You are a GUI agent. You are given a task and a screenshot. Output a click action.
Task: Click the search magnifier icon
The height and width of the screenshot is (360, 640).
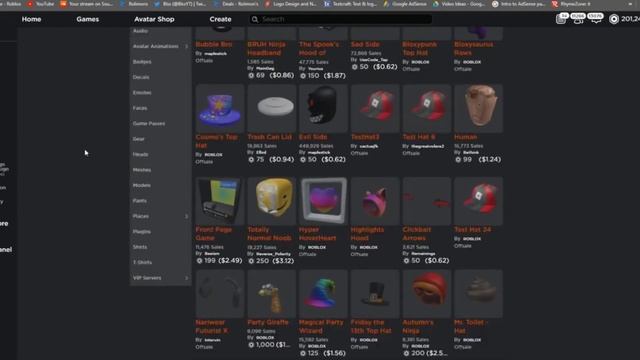(x=255, y=19)
